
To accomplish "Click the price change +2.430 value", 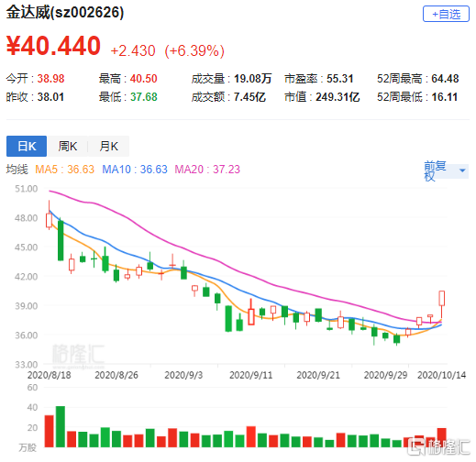I will 133,50.
